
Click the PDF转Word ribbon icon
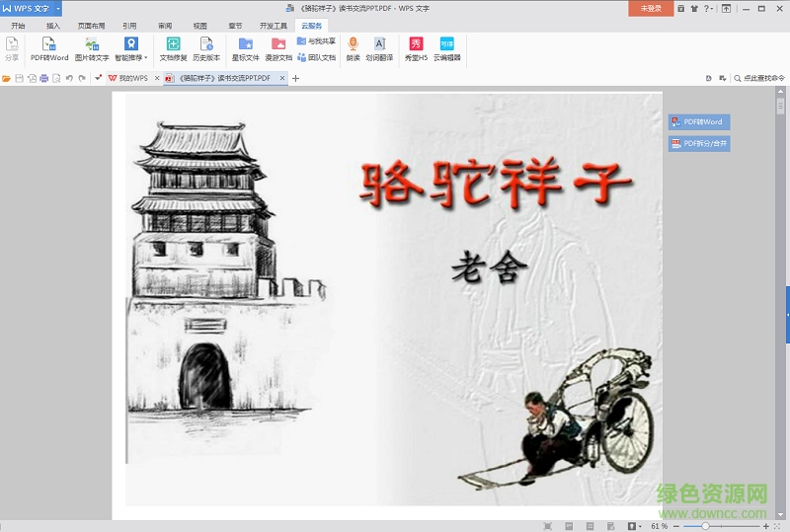tap(48, 49)
